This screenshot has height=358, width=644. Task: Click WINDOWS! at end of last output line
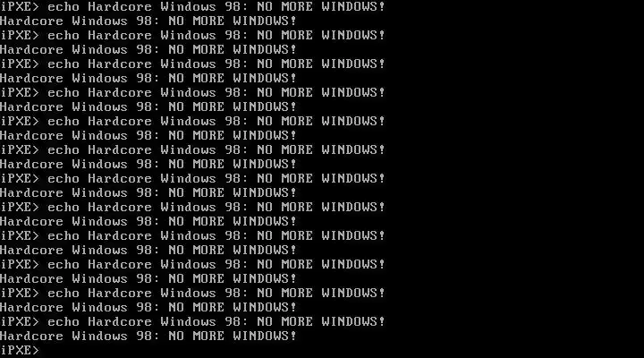[x=265, y=336]
